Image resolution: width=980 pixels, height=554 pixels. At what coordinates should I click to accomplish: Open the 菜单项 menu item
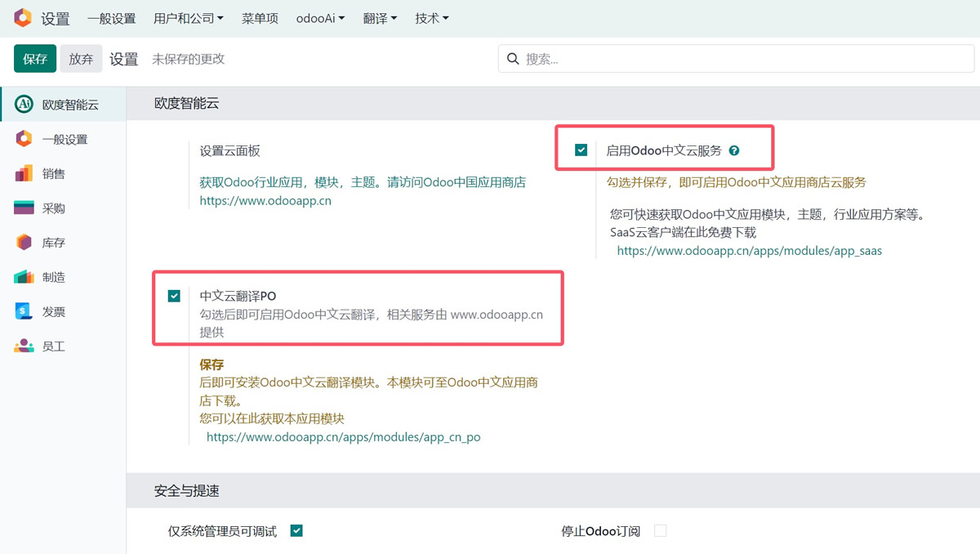260,18
